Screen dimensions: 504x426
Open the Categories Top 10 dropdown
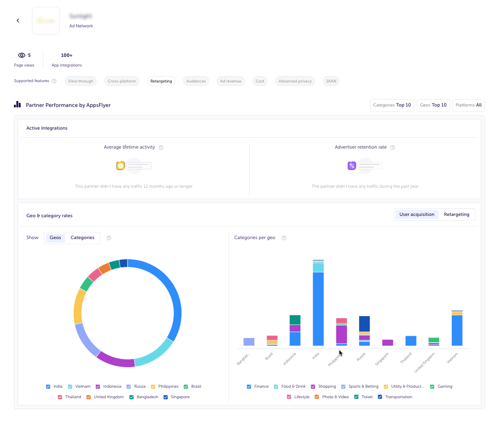click(x=392, y=105)
